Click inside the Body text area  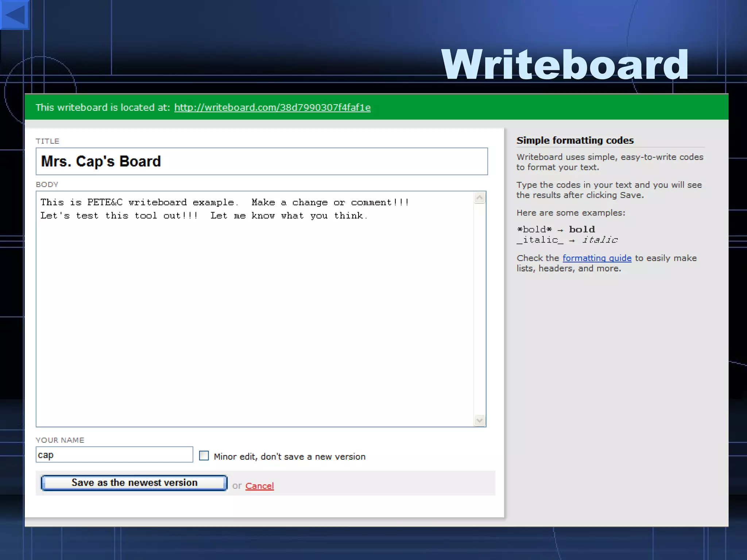255,309
